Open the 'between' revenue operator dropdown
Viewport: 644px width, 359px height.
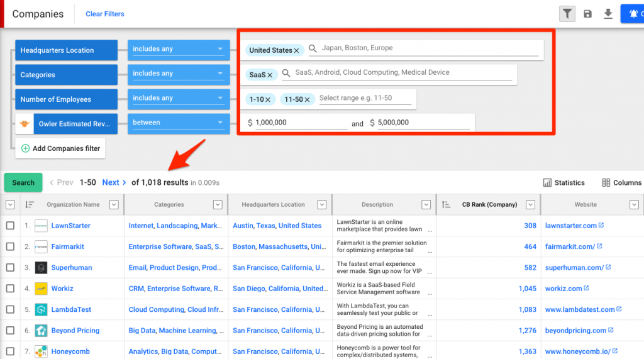tap(178, 124)
